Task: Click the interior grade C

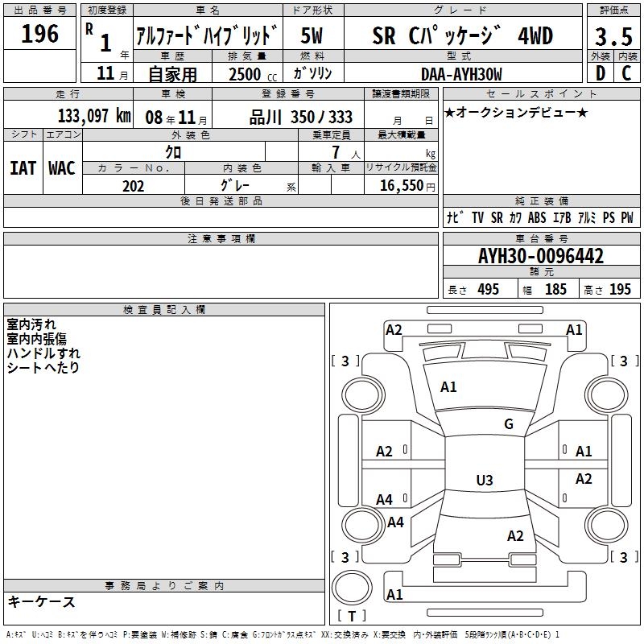Action: 627,73
